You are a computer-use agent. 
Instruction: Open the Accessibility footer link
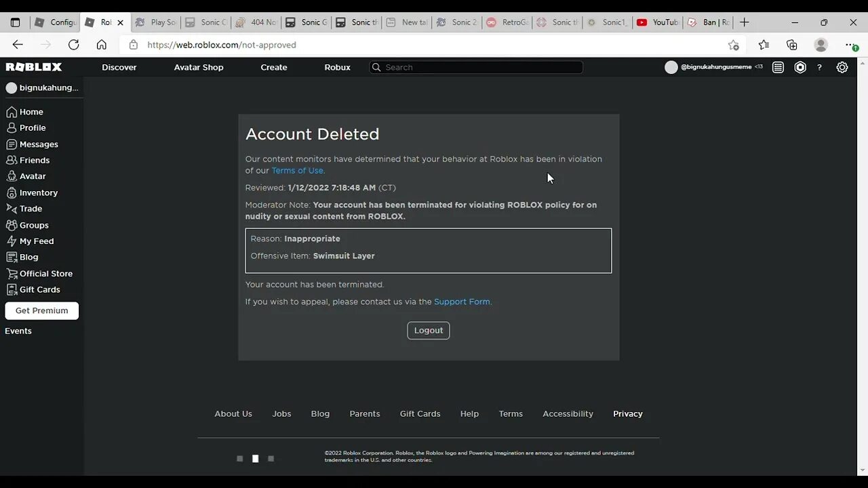click(x=568, y=413)
